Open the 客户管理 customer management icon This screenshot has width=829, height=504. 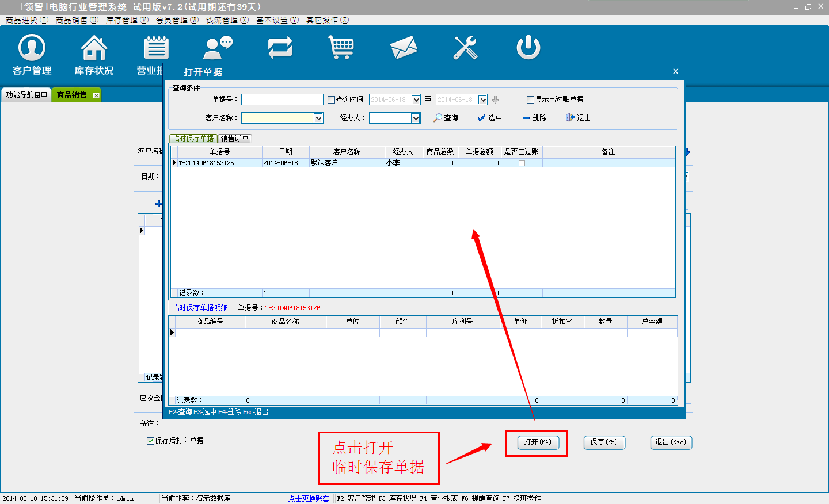pos(32,48)
